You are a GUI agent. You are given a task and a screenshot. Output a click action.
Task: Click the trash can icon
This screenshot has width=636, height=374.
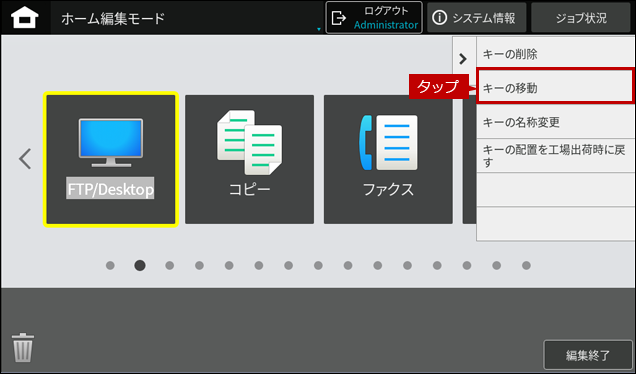[23, 347]
